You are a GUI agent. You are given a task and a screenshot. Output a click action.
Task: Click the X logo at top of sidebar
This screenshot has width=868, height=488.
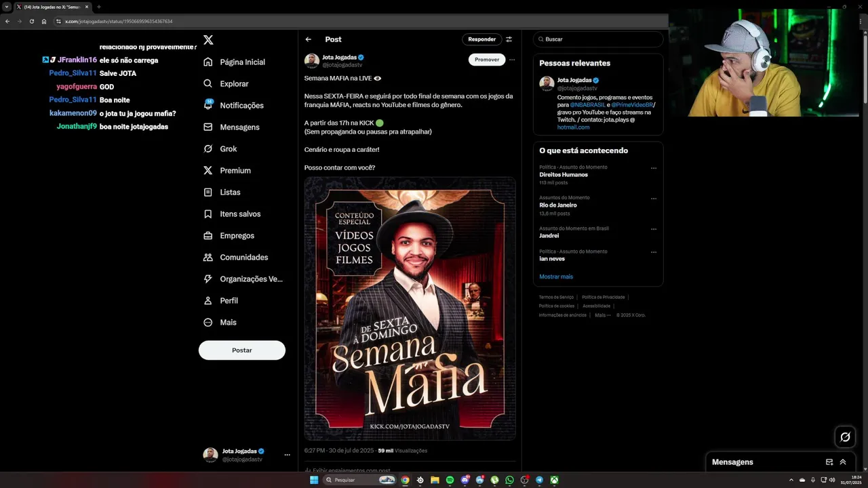point(208,40)
